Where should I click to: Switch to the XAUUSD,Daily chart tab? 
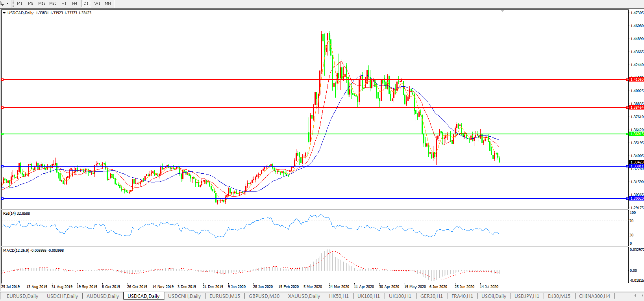[304, 296]
